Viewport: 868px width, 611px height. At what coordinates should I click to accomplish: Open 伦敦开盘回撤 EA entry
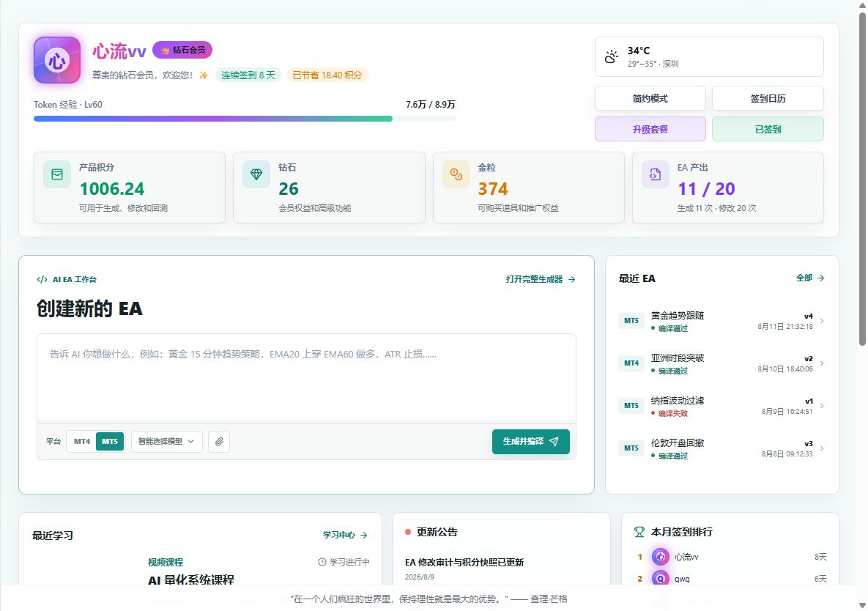click(x=722, y=448)
